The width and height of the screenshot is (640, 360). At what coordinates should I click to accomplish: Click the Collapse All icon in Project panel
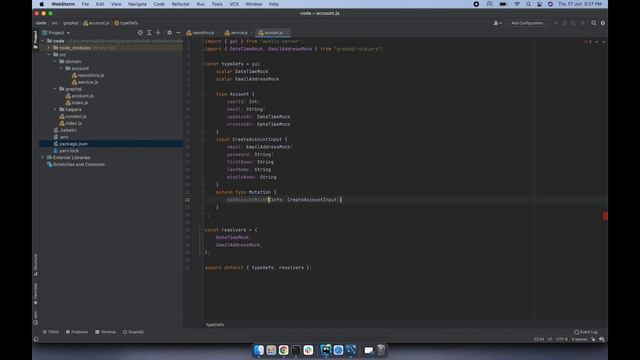pos(158,33)
